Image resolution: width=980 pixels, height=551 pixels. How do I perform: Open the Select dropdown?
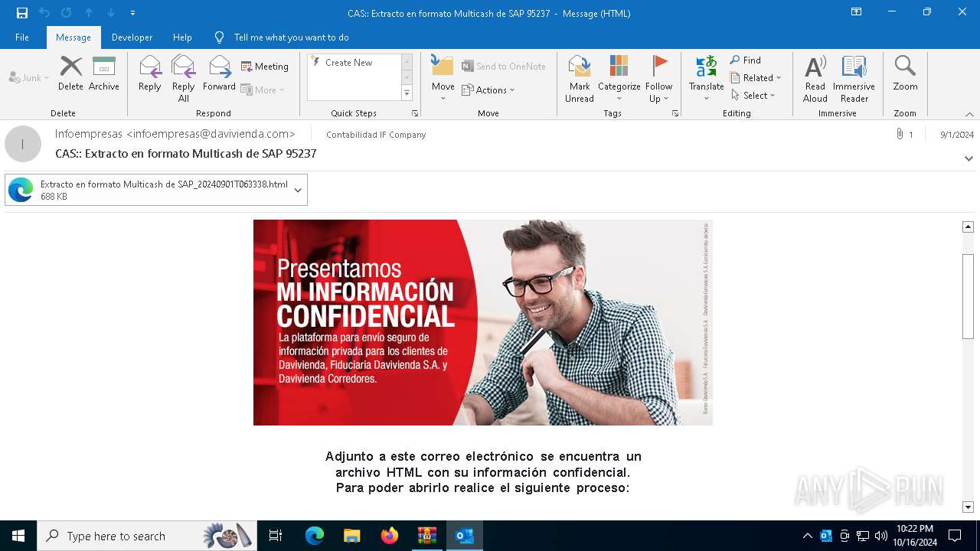[753, 95]
